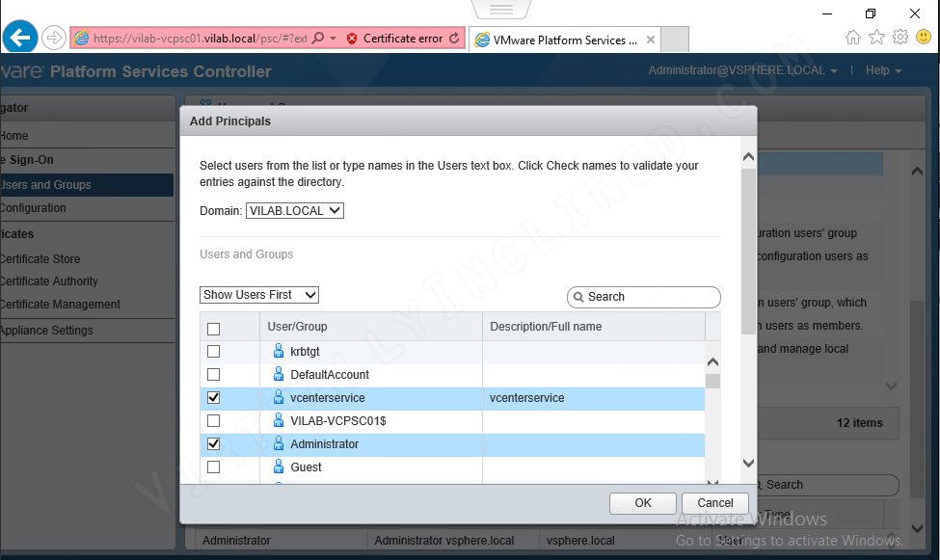The image size is (940, 560).
Task: Expand the Show Users First dropdown
Action: (x=259, y=295)
